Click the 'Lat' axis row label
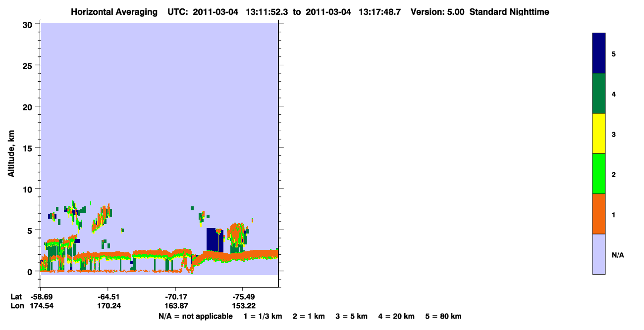The height and width of the screenshot is (330, 644). point(16,297)
